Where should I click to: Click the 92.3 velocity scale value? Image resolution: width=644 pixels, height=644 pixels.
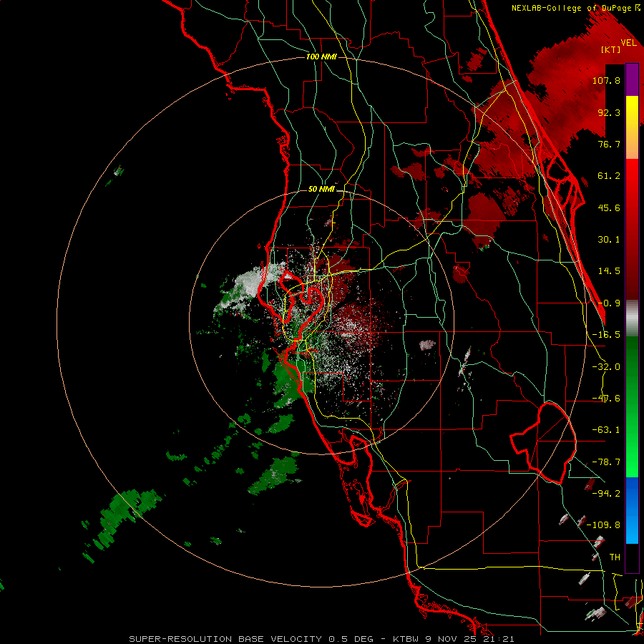click(x=609, y=112)
